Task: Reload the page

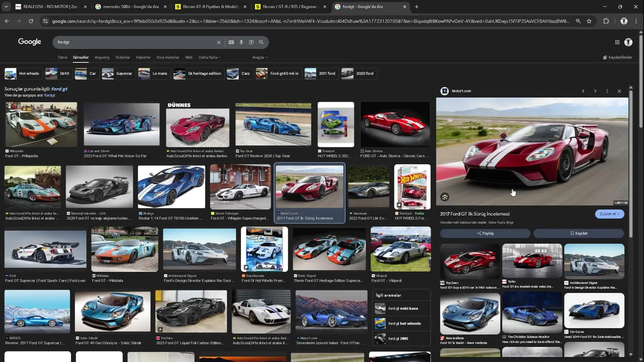Action: pyautogui.click(x=31, y=21)
